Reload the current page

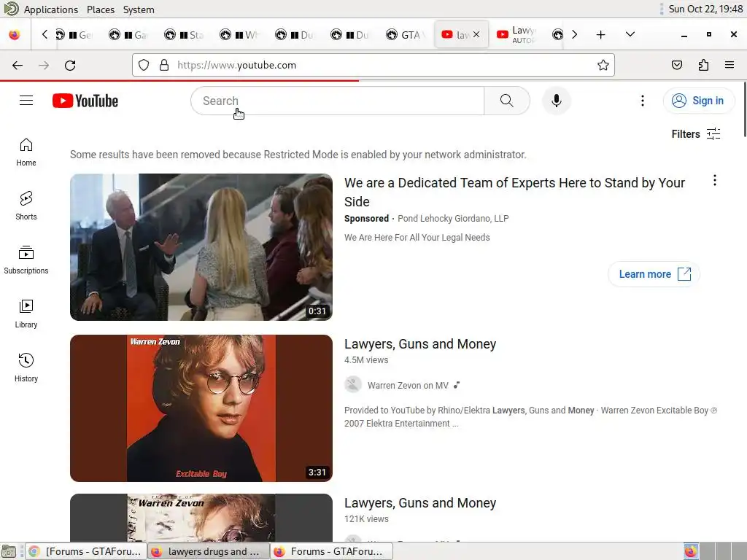tap(70, 65)
